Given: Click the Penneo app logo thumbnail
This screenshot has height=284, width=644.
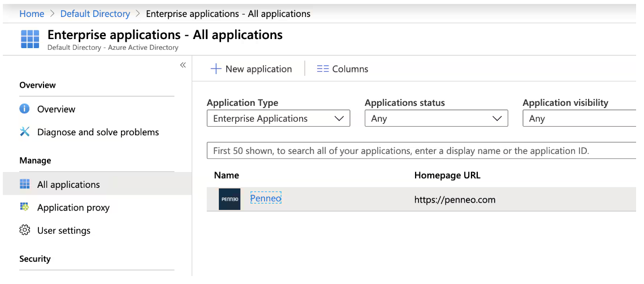Looking at the screenshot, I should pos(229,199).
